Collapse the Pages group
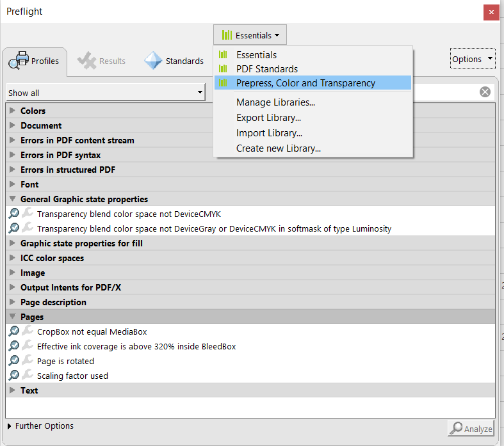The width and height of the screenshot is (504, 446). (x=12, y=317)
